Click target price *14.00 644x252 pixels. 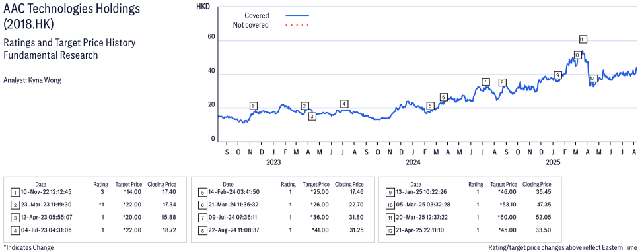(x=133, y=192)
